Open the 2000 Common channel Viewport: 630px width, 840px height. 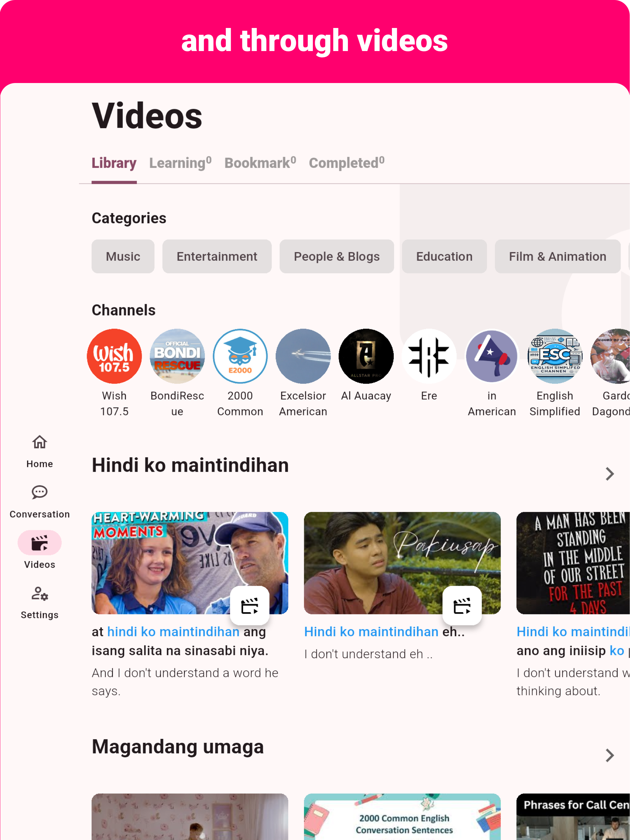click(240, 356)
